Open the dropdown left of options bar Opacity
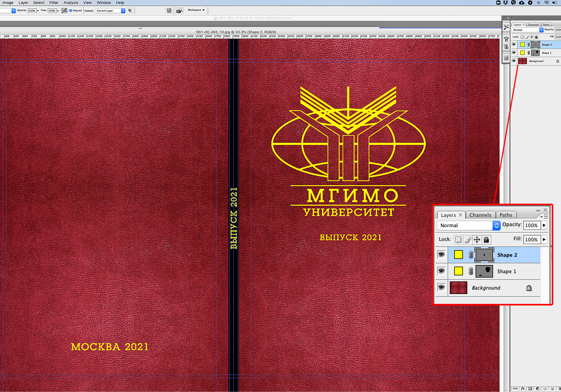561x392 pixels. click(8, 11)
